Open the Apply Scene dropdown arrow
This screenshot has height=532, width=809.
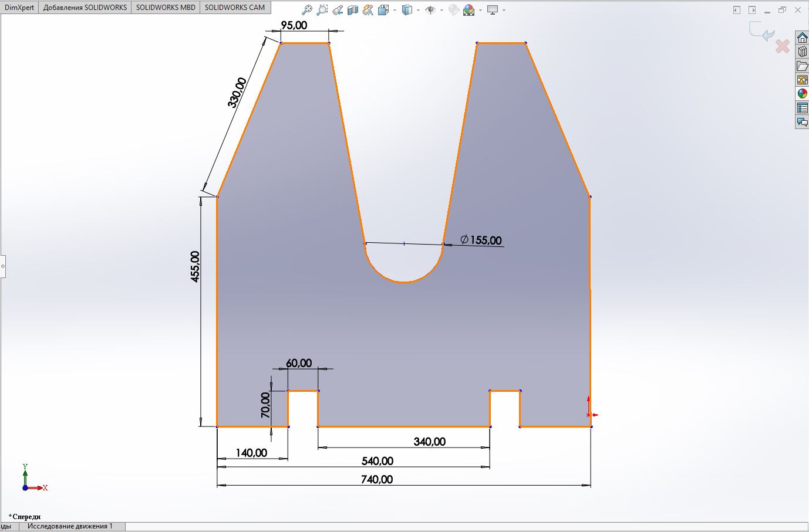[480, 10]
